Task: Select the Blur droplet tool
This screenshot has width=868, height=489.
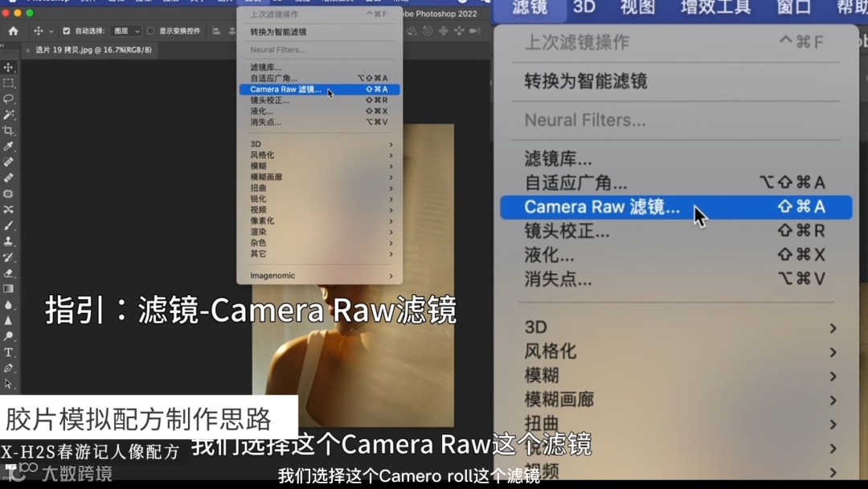Action: click(x=8, y=305)
